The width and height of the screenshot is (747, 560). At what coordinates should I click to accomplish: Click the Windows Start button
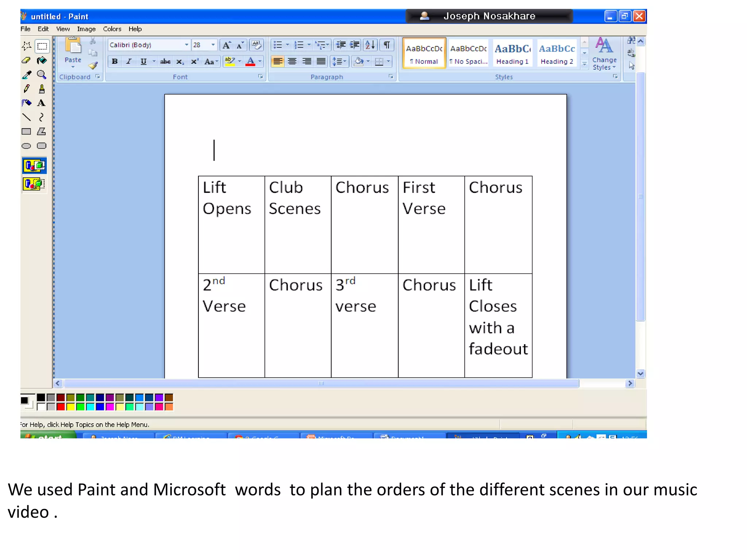click(x=49, y=435)
